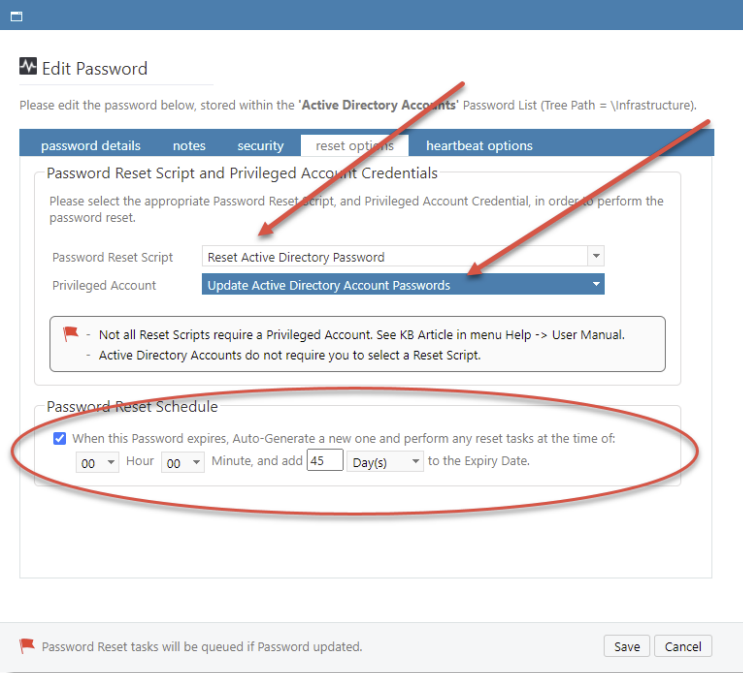Switch to the notes tab
This screenshot has width=743, height=673.
pyautogui.click(x=189, y=146)
